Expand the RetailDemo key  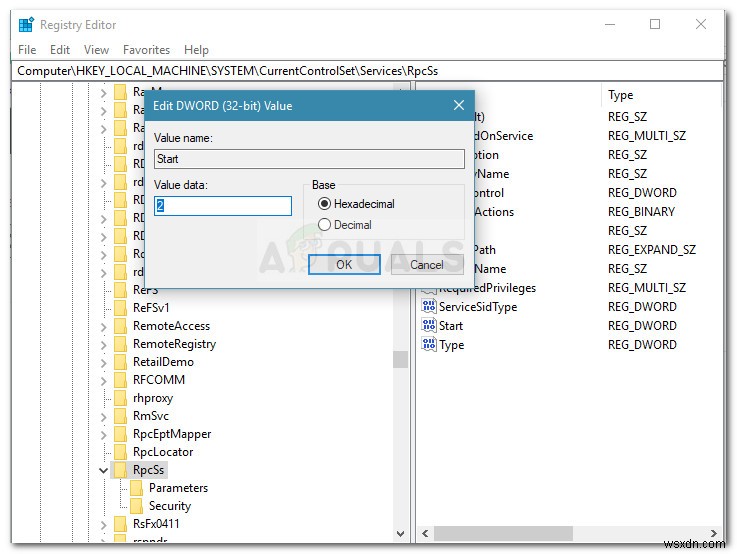pos(103,362)
